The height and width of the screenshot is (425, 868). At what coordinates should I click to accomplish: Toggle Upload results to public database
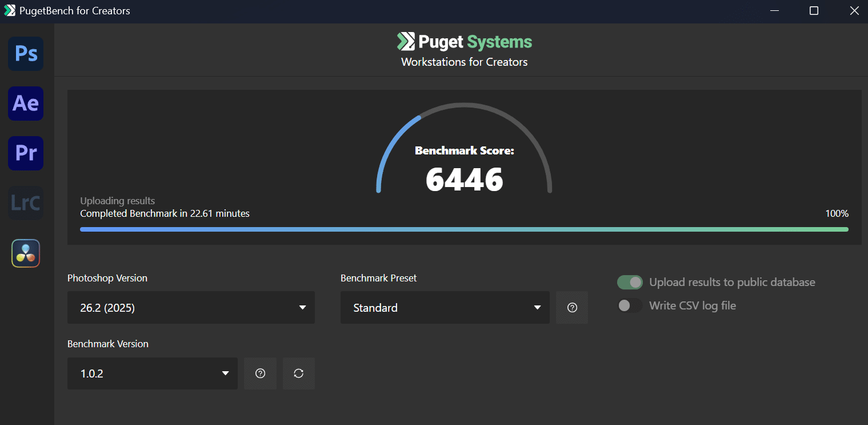click(x=630, y=282)
